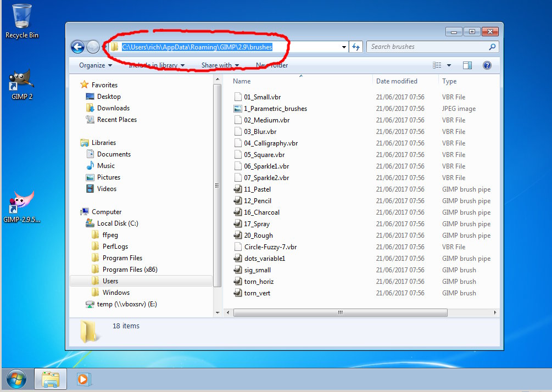552x392 pixels.
Task: Open Desktop in Favorites
Action: [x=109, y=97]
